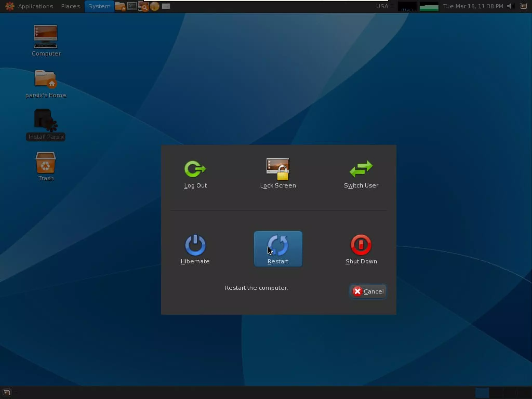Click the file search launcher icon
The width and height of the screenshot is (532, 399).
[x=143, y=6]
